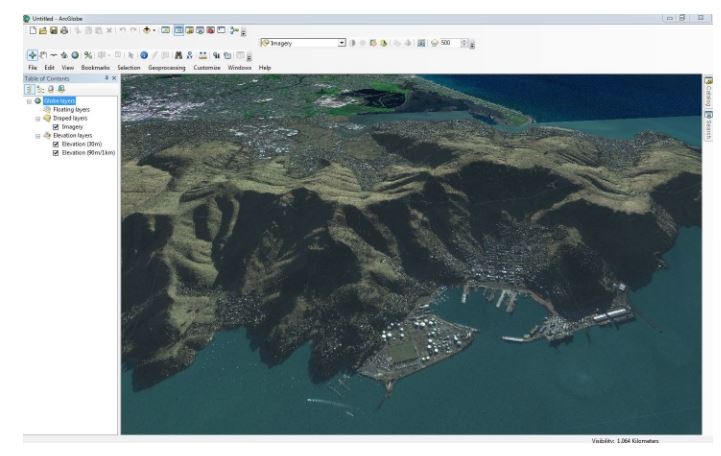Uncheck the Elevation (90m/1km) checkbox
Image resolution: width=721 pixels, height=456 pixels.
pos(56,153)
